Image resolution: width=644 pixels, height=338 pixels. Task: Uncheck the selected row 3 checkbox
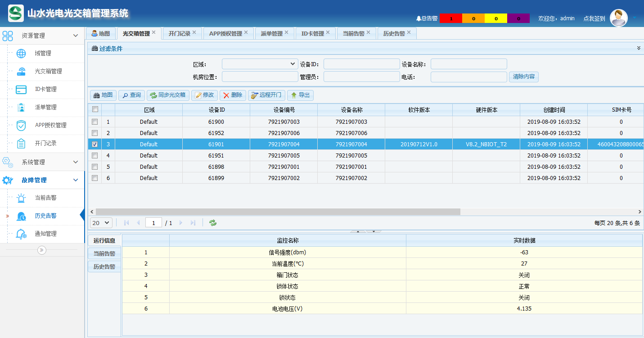click(95, 144)
